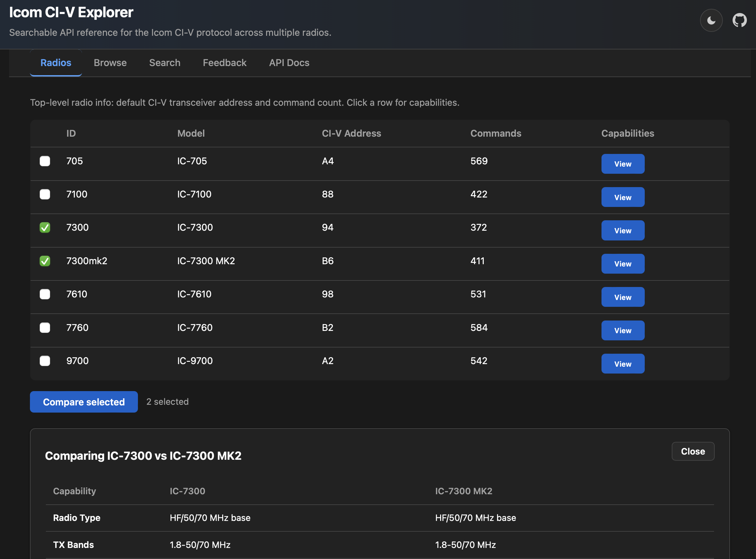Click the Comparing IC-7300 vs IC-7300 MK2 heading
Image resolution: width=756 pixels, height=559 pixels.
143,456
